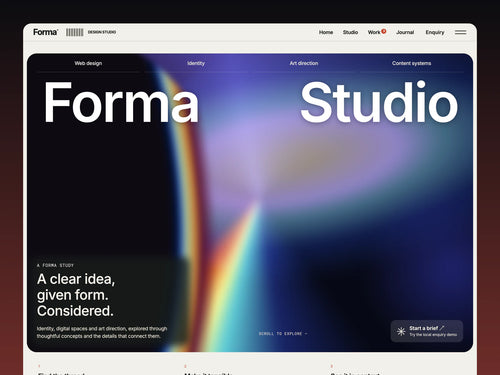Click the 'A clear idea, given form' headline
Viewport: 500px width, 375px height.
point(76,295)
